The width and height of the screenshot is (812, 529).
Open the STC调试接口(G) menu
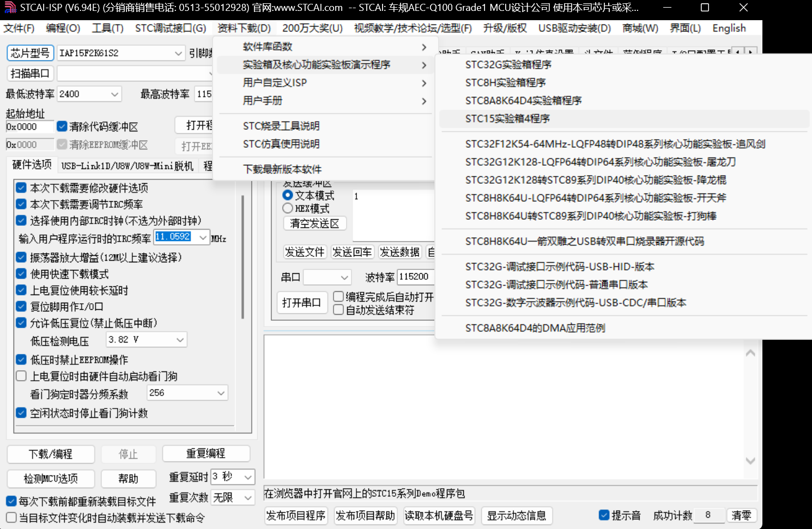pyautogui.click(x=171, y=28)
